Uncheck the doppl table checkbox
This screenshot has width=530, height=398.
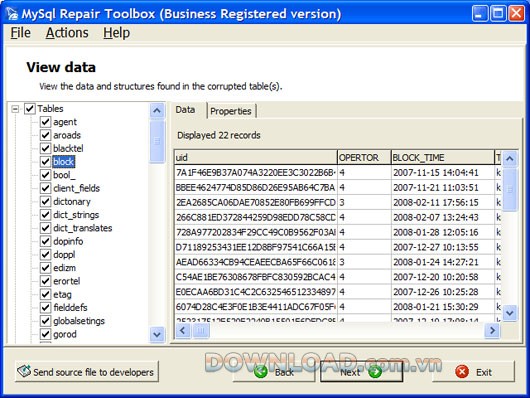point(45,254)
